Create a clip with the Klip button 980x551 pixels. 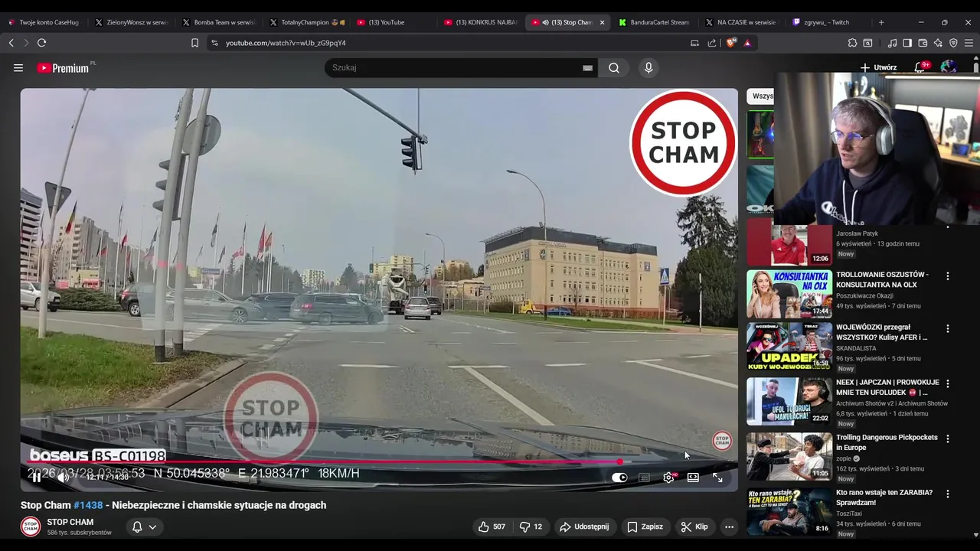click(694, 527)
